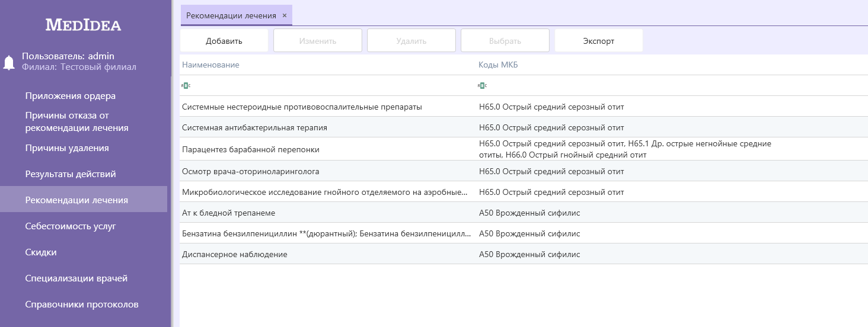Select row Осмотр врача-оториноларинголога
Viewport: 868px width, 327px height.
click(524, 171)
